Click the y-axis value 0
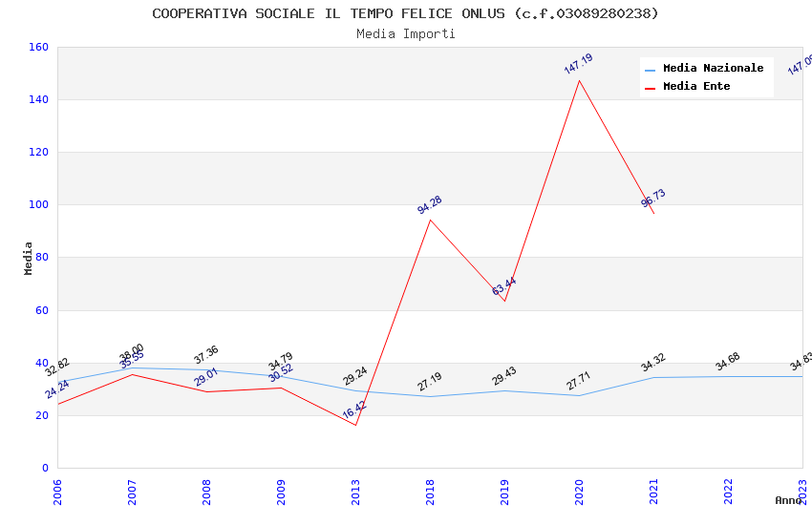 (45, 468)
